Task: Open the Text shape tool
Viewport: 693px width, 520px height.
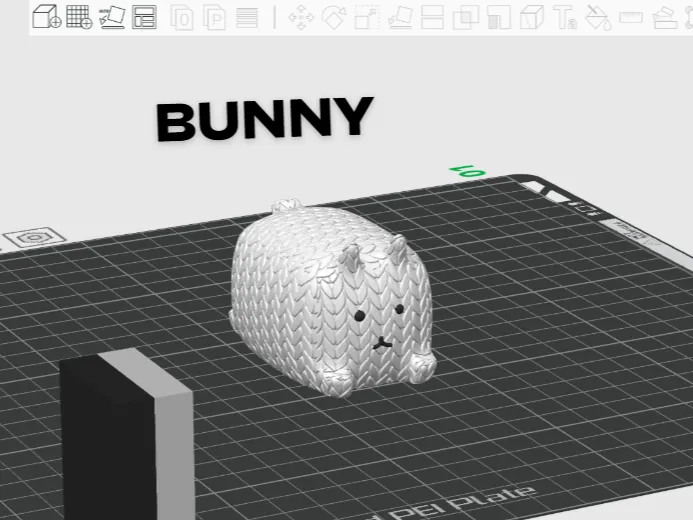Action: click(565, 18)
